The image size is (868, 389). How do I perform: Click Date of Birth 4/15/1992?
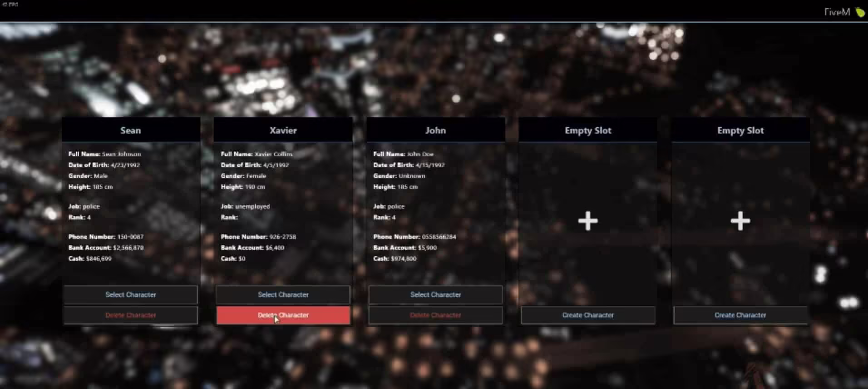[x=409, y=165]
